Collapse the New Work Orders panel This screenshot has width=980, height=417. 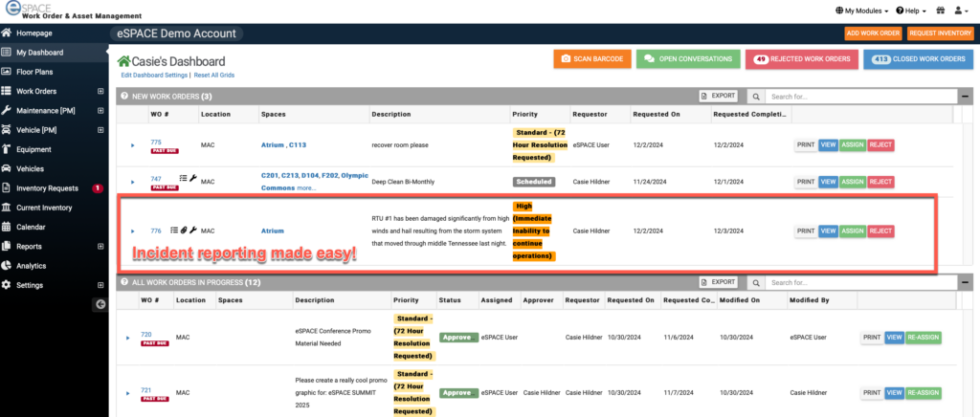click(x=965, y=97)
